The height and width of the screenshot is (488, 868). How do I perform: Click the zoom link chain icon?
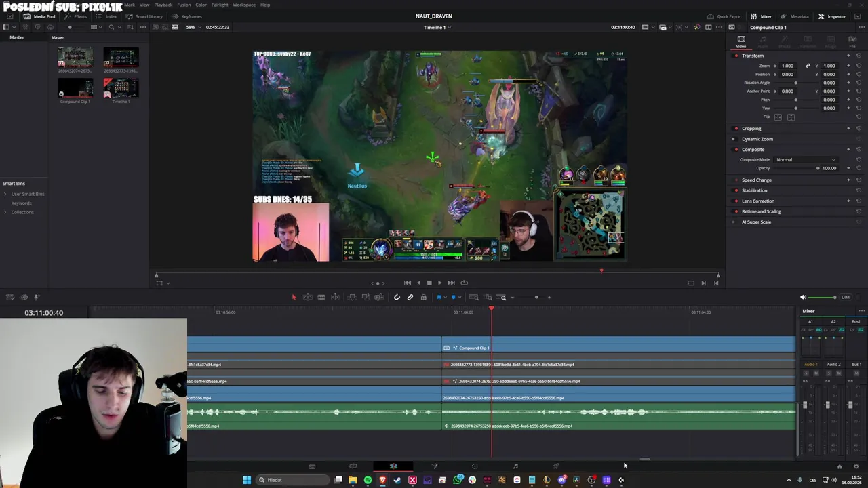click(808, 66)
